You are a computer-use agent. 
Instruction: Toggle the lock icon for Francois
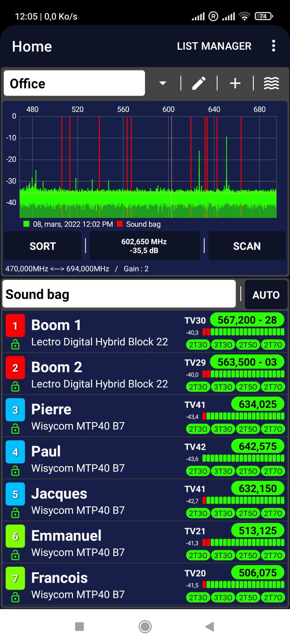point(15,597)
